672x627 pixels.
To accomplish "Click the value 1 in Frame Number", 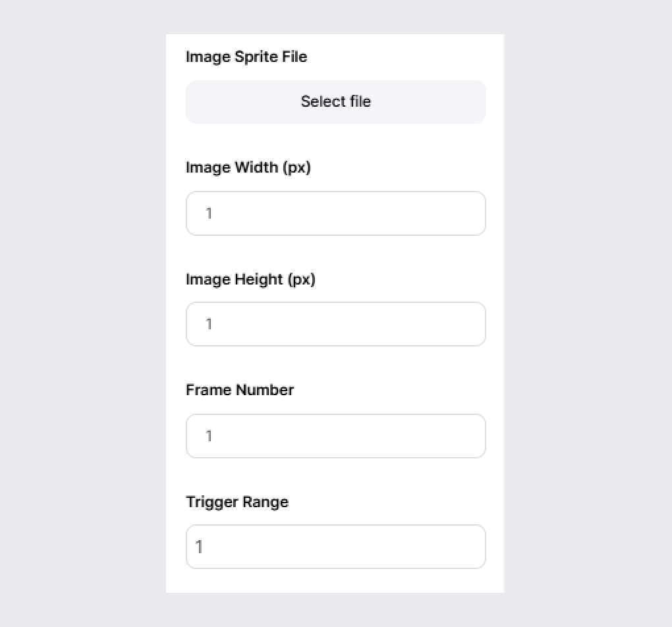I will [x=209, y=436].
